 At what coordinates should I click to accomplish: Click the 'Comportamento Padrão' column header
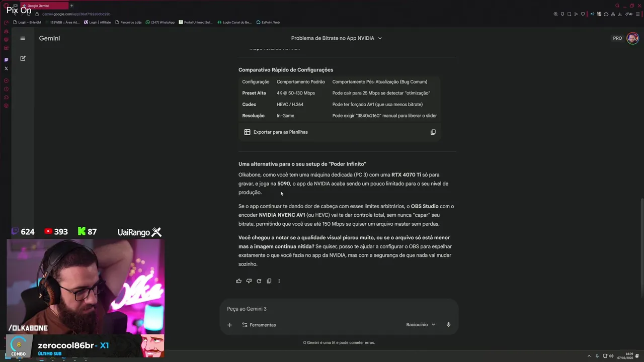[x=301, y=82]
